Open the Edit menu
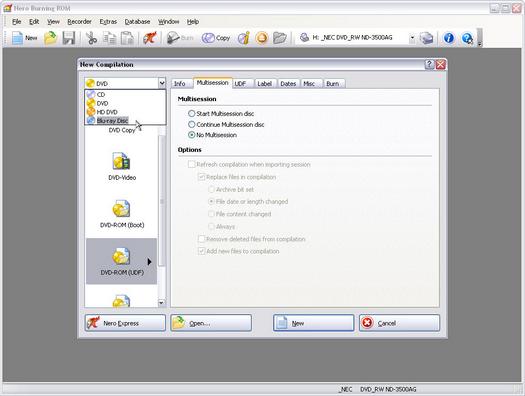Image resolution: width=525 pixels, height=396 pixels. 34,22
